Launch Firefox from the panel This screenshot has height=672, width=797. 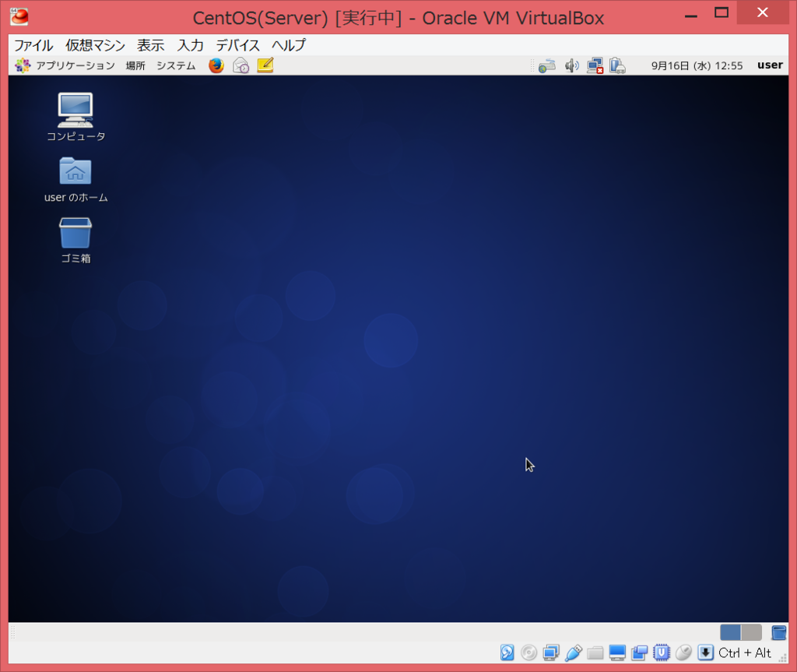click(216, 65)
